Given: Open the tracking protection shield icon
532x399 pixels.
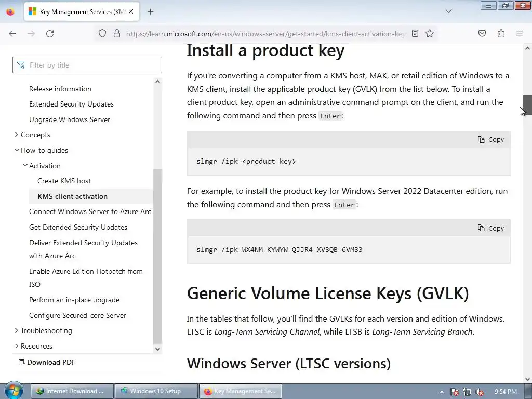Looking at the screenshot, I should coord(102,34).
